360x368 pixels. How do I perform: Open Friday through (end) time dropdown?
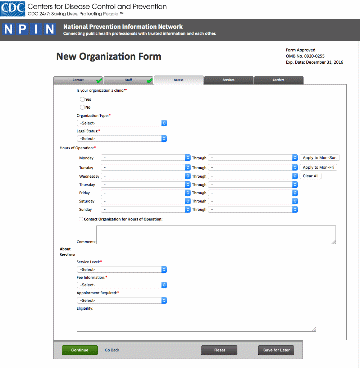(x=253, y=193)
